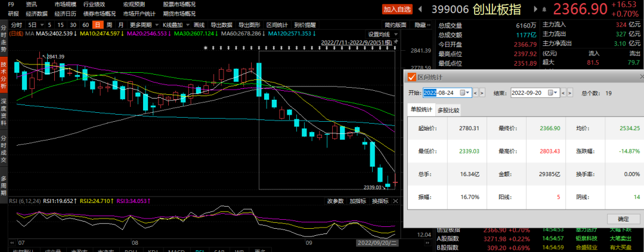Screen dimensions: 644x252
Task: Click the 加入自选 button
Action: (397, 9)
